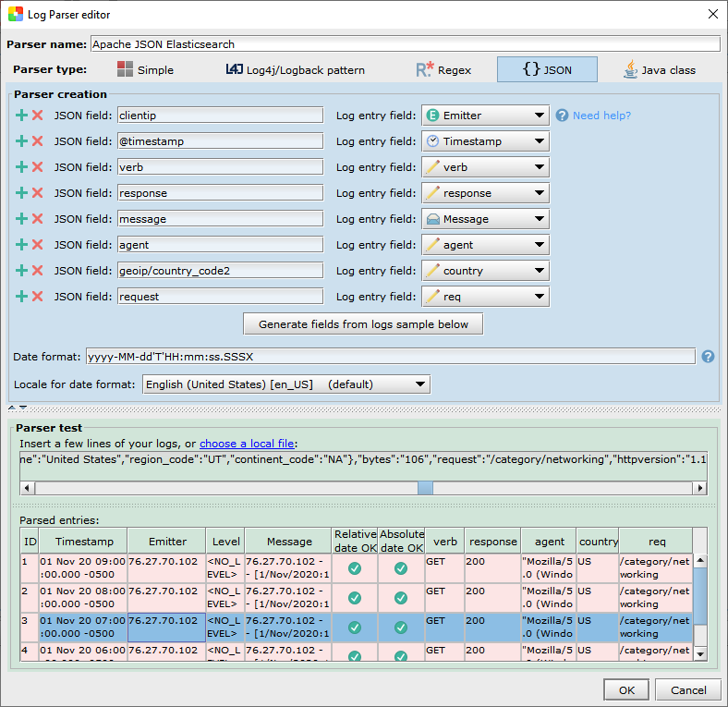728x707 pixels.
Task: Click the choose a local file link
Action: (247, 444)
